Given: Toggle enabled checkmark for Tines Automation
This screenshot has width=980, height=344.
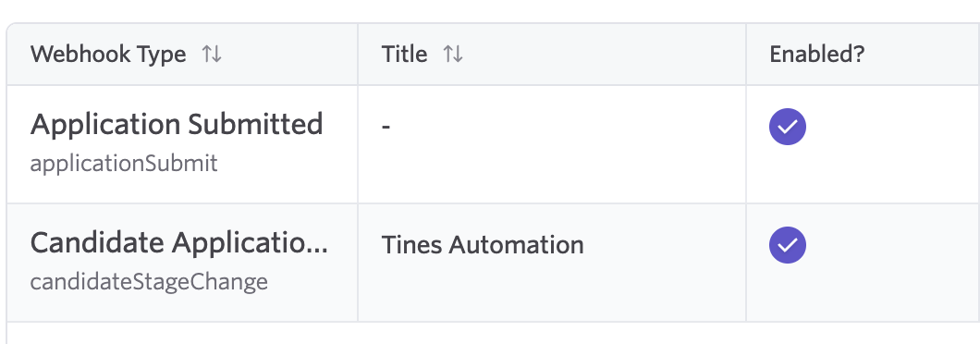Looking at the screenshot, I should pyautogui.click(x=788, y=245).
